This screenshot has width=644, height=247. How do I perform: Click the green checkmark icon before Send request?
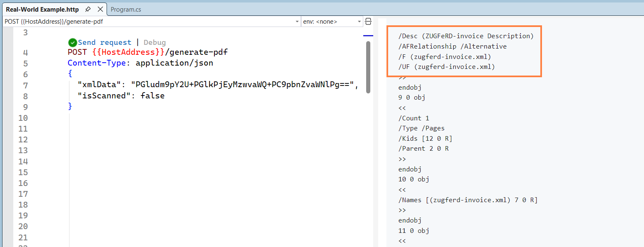pyautogui.click(x=73, y=42)
